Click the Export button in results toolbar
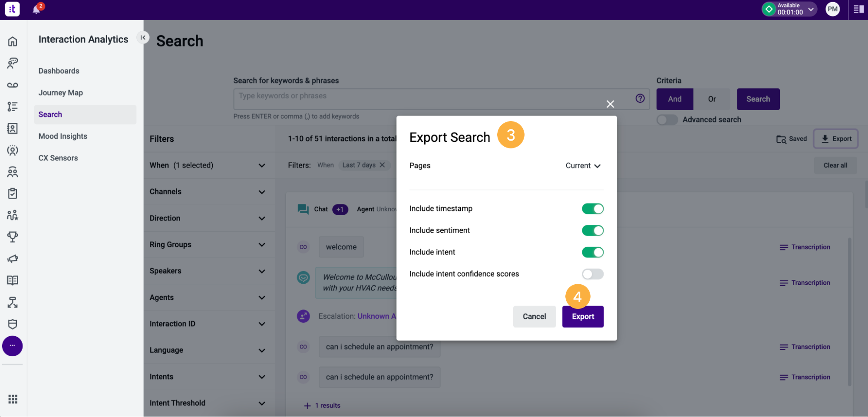This screenshot has height=417, width=868. point(836,139)
